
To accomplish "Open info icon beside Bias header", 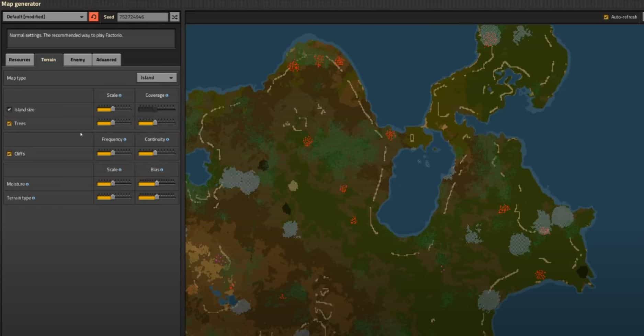I will (x=162, y=170).
